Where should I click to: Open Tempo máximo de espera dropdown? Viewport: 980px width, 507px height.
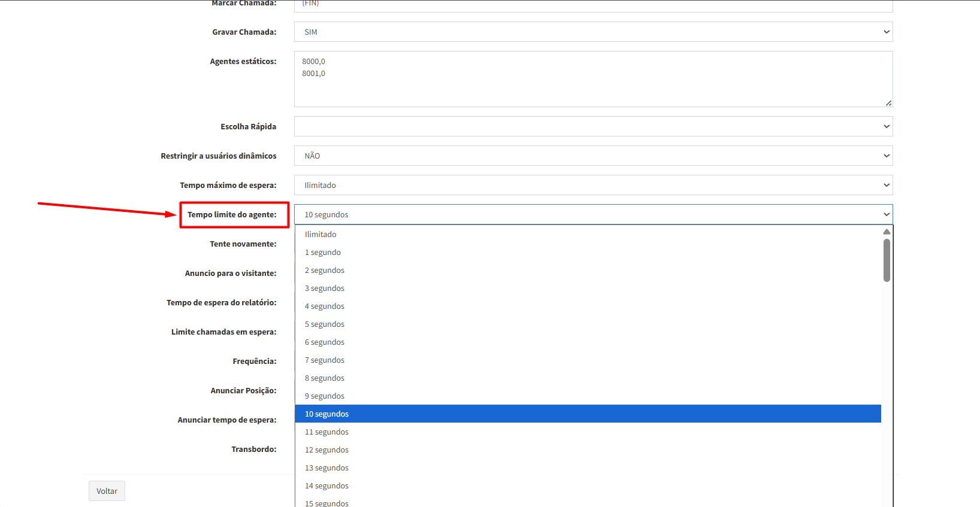[592, 185]
